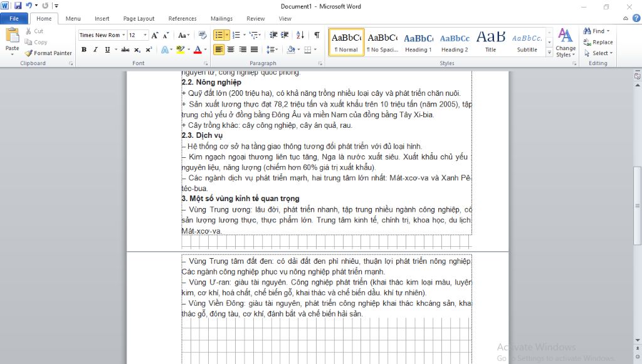Open the Times New Roman font dropdown
Image resolution: width=642 pixels, height=364 pixels.
pyautogui.click(x=124, y=35)
